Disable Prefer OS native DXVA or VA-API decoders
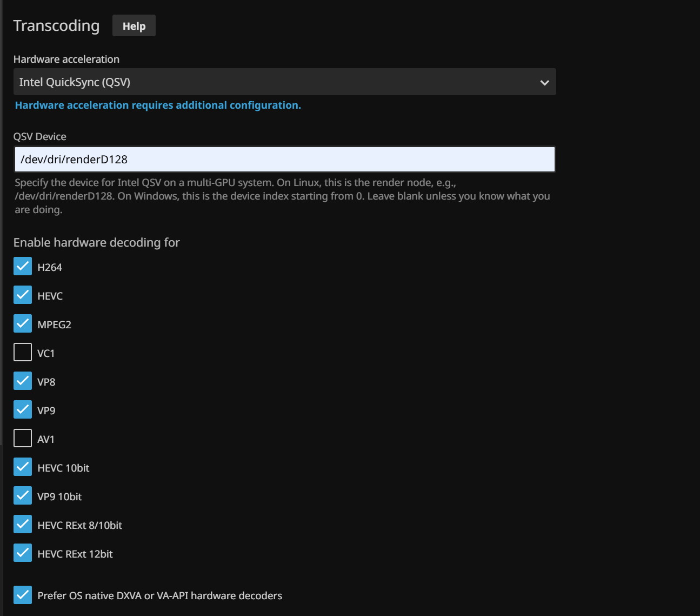The width and height of the screenshot is (700, 616). coord(23,595)
